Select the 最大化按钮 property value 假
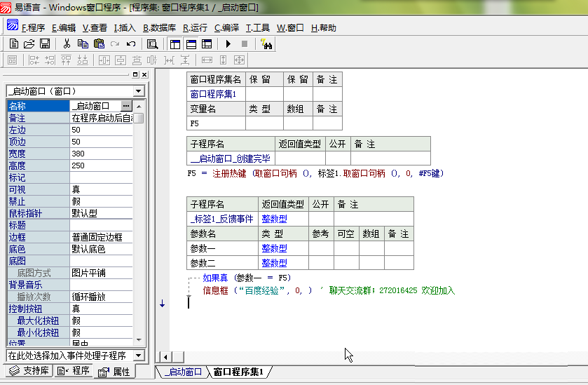Screen dimensions: 588x385 tap(101, 321)
